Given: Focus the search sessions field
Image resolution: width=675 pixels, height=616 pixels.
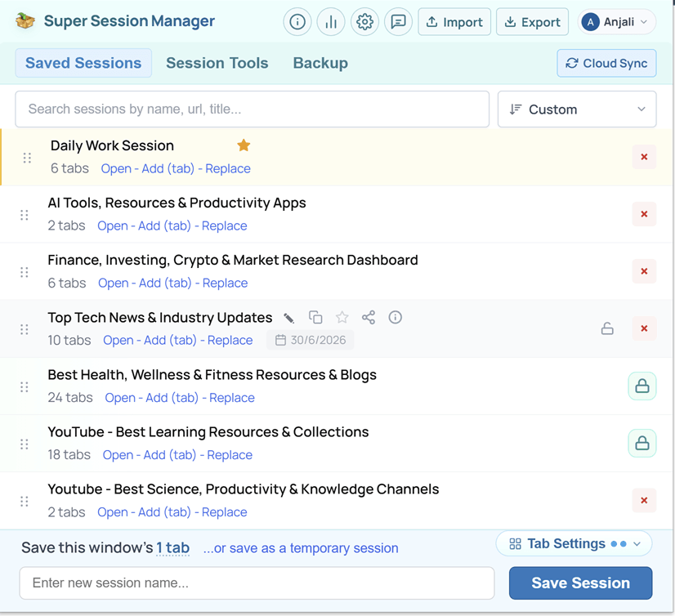Looking at the screenshot, I should 253,109.
